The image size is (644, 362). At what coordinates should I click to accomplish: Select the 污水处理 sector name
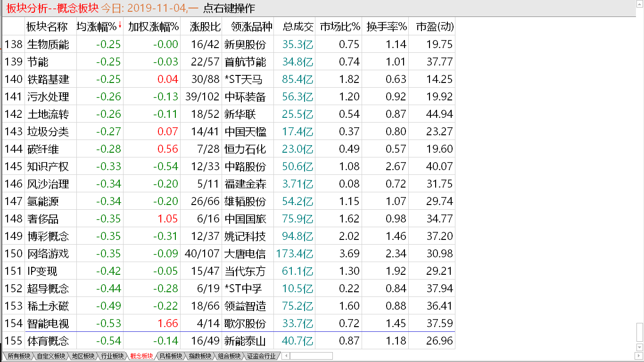pyautogui.click(x=48, y=97)
